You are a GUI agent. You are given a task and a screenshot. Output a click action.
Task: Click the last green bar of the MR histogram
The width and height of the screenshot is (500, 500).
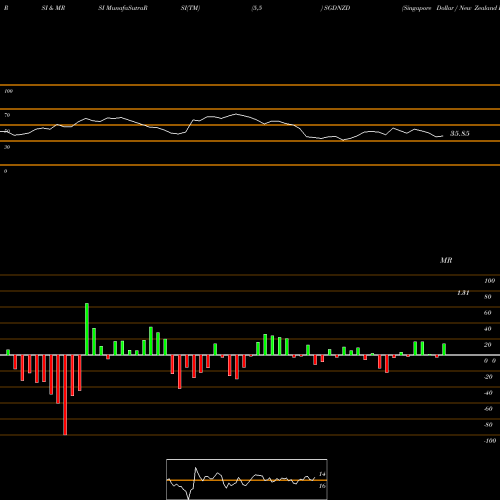tap(444, 349)
